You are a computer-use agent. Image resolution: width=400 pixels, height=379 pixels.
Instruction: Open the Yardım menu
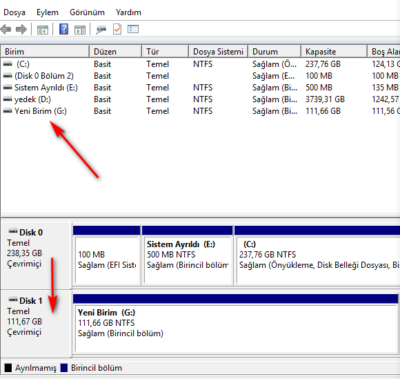128,13
